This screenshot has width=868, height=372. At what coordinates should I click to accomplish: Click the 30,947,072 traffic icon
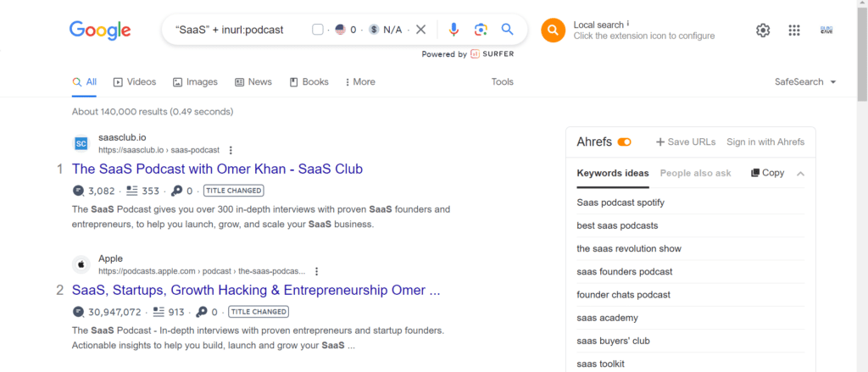tap(79, 312)
